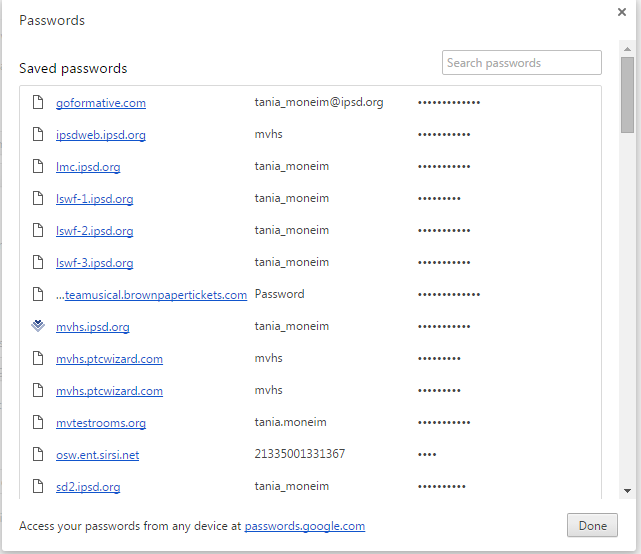Viewport: 641px width, 554px height.
Task: Click the brownpapertickets.com page icon
Action: pos(38,294)
